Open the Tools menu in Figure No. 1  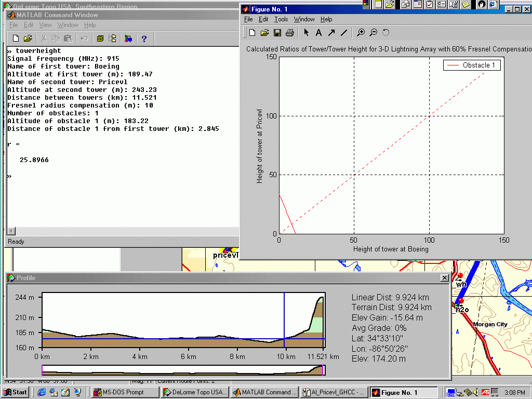point(281,19)
